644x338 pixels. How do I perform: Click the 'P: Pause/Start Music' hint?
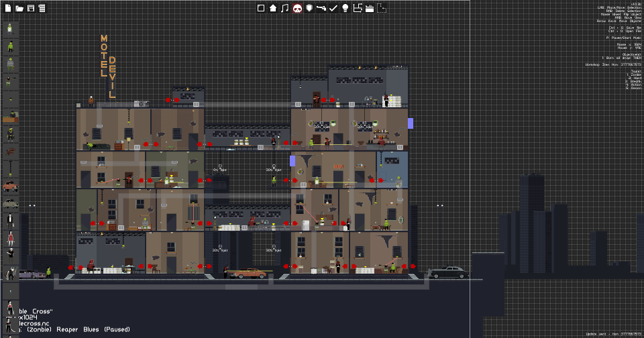(623, 38)
